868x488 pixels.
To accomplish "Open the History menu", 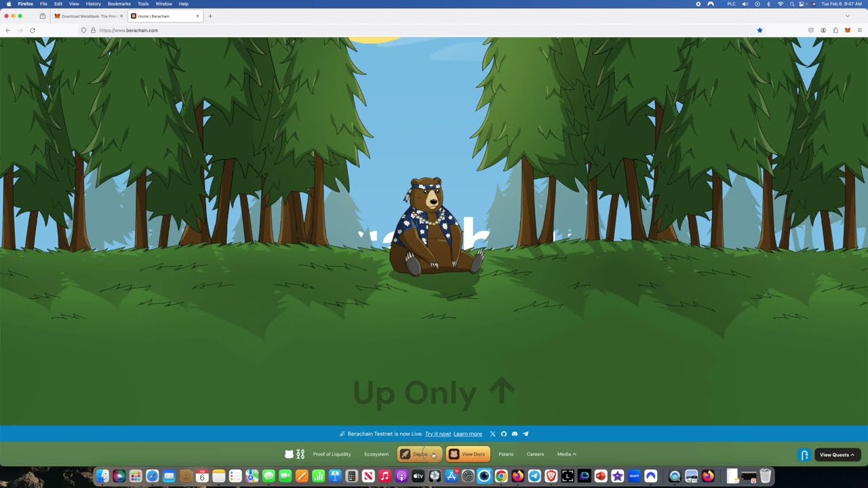I will (94, 4).
